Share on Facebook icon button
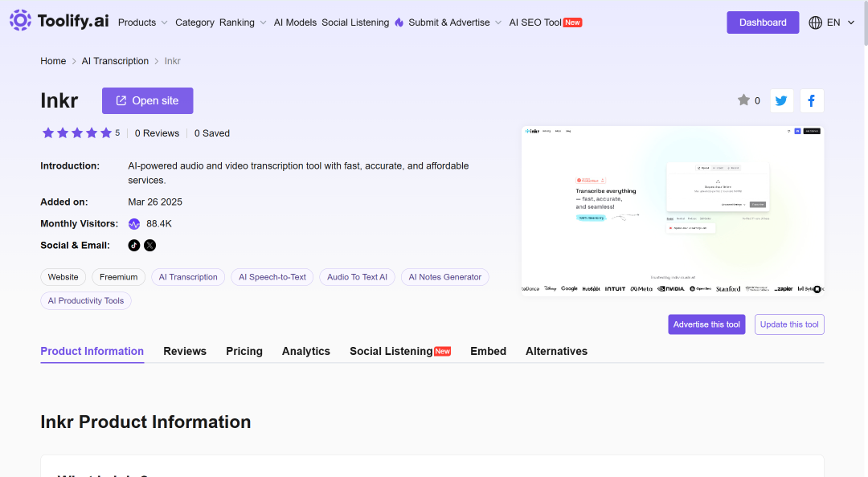Image resolution: width=868 pixels, height=477 pixels. coord(812,100)
